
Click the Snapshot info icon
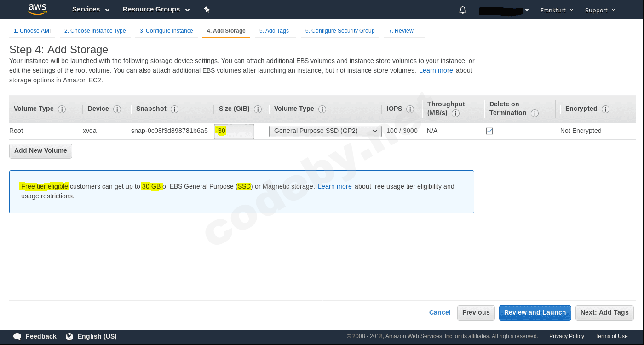174,109
